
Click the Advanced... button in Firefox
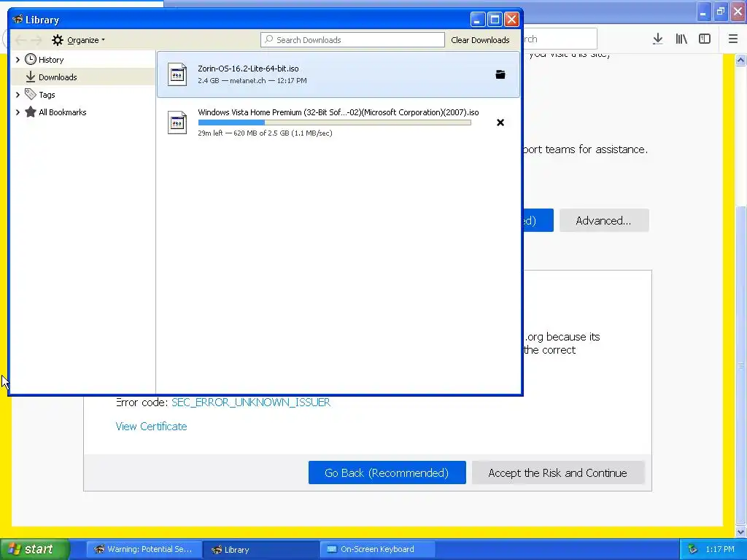point(603,220)
